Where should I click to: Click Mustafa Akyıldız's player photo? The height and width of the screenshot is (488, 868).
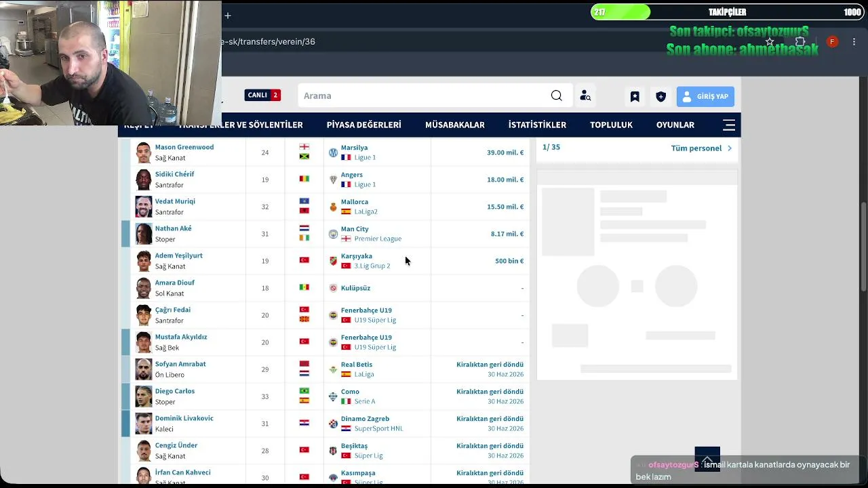tap(143, 342)
